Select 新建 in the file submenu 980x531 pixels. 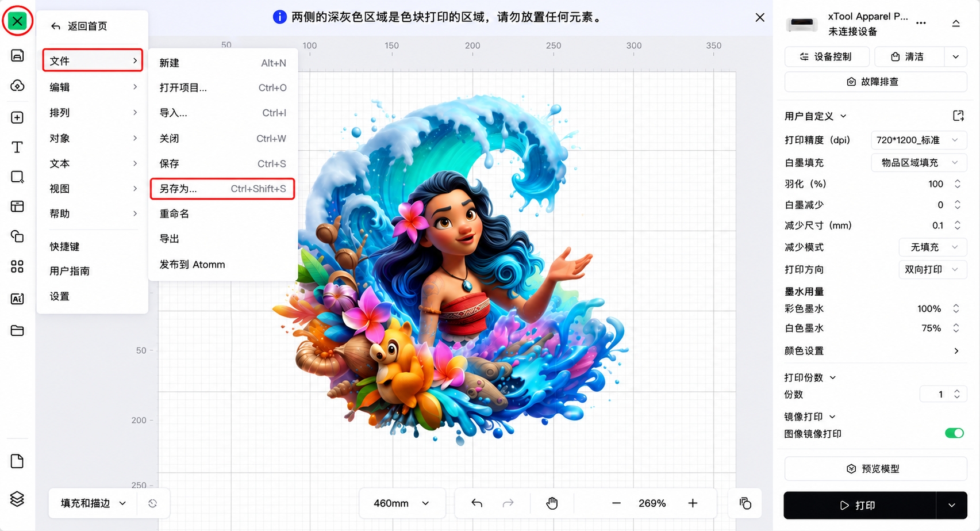pos(222,63)
